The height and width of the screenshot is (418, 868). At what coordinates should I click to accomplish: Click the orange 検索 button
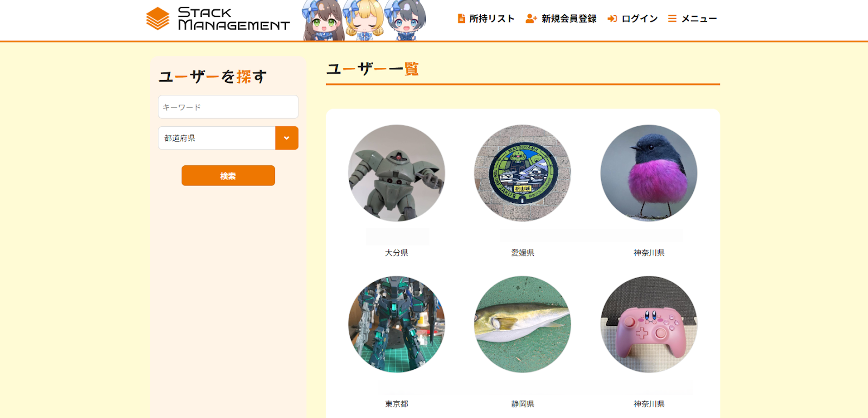click(228, 176)
